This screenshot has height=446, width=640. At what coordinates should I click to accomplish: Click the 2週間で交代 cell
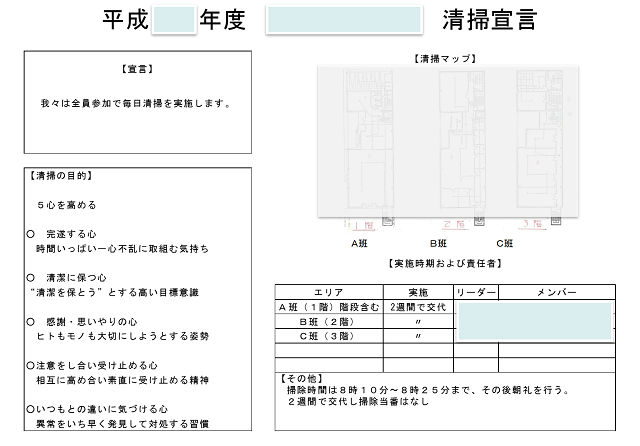418,307
